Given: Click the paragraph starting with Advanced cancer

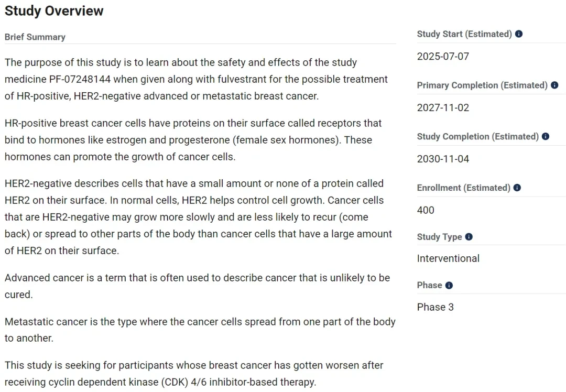Looking at the screenshot, I should pos(198,286).
